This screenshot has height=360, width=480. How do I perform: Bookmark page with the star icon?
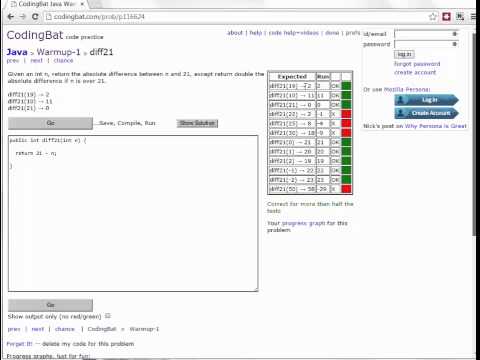pyautogui.click(x=433, y=16)
